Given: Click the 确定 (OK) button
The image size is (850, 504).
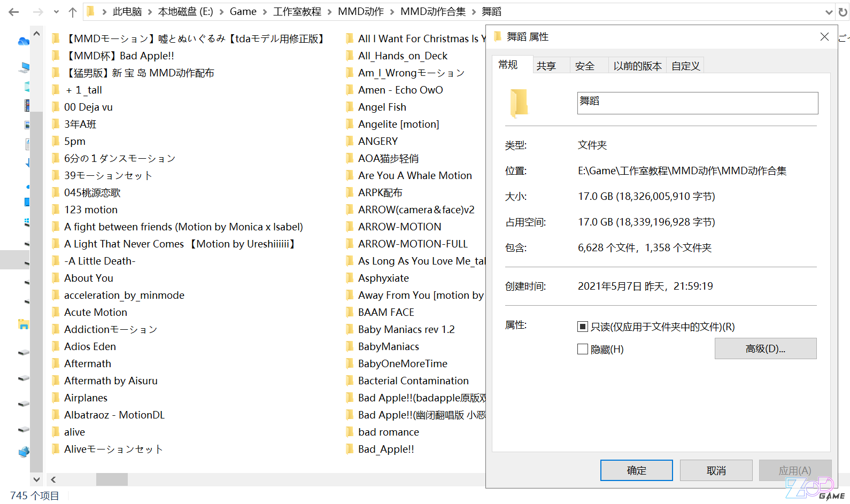Looking at the screenshot, I should [x=637, y=470].
